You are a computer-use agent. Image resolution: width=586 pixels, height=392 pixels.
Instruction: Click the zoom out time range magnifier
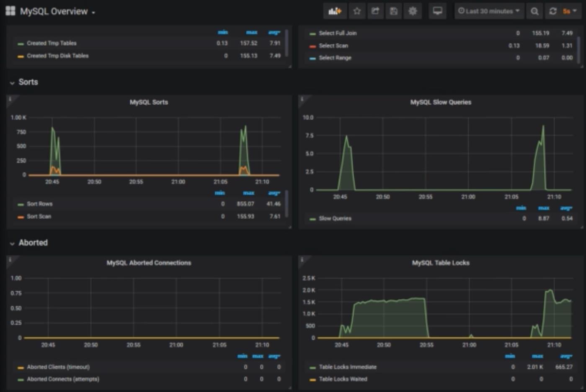tap(534, 11)
